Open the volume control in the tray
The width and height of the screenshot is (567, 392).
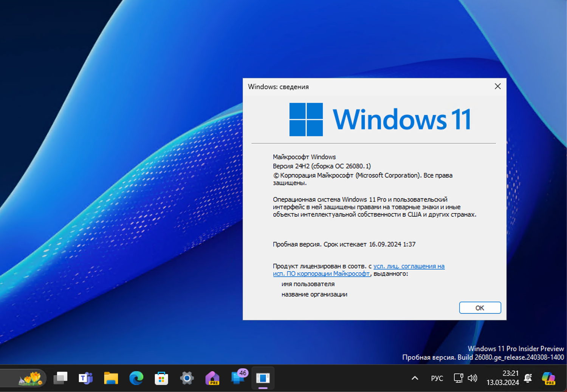(473, 378)
